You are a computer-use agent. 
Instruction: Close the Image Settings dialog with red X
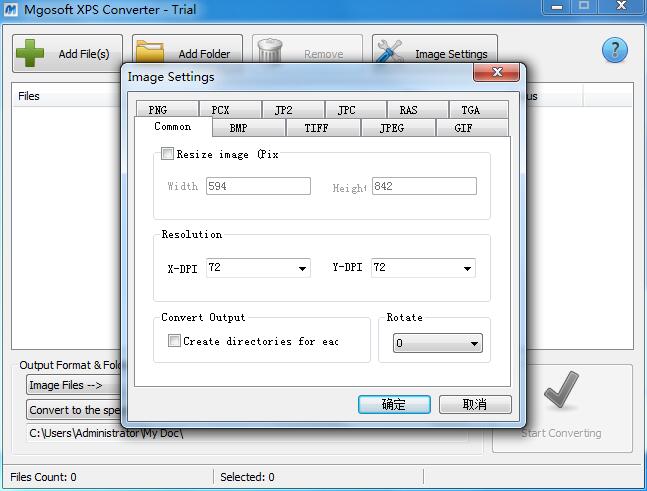[496, 72]
